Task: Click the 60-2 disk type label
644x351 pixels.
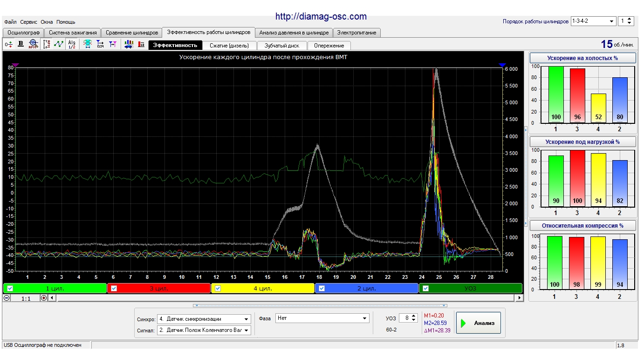Action: 391,330
